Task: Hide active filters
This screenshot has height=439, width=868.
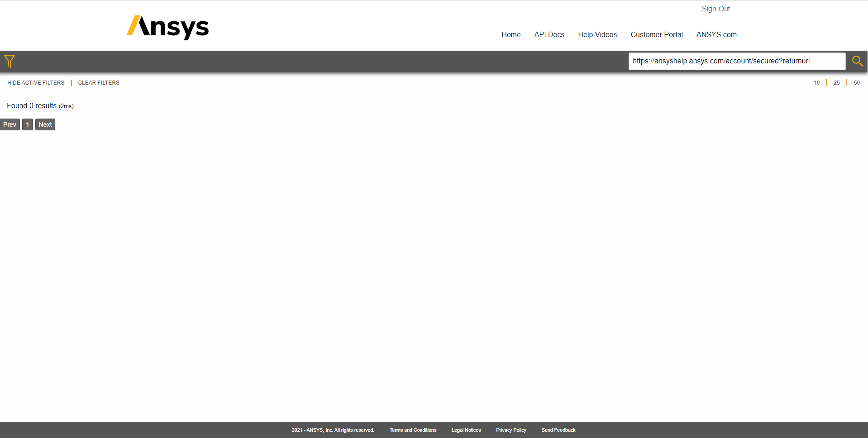Action: click(x=36, y=83)
